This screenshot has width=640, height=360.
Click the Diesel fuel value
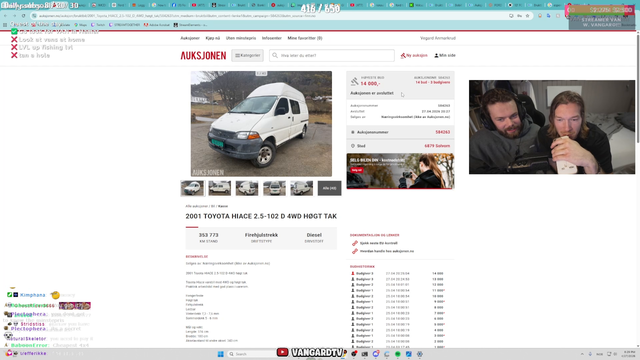[x=314, y=235]
